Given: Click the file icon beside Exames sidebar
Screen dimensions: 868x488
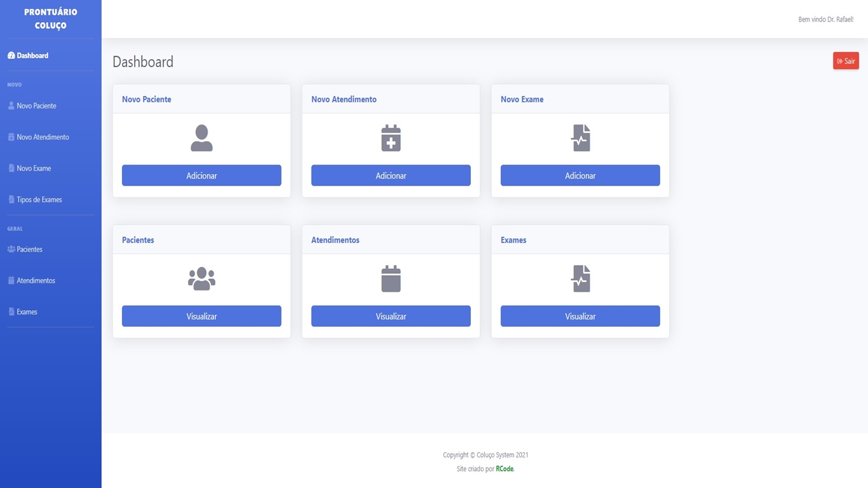Looking at the screenshot, I should pos(11,311).
